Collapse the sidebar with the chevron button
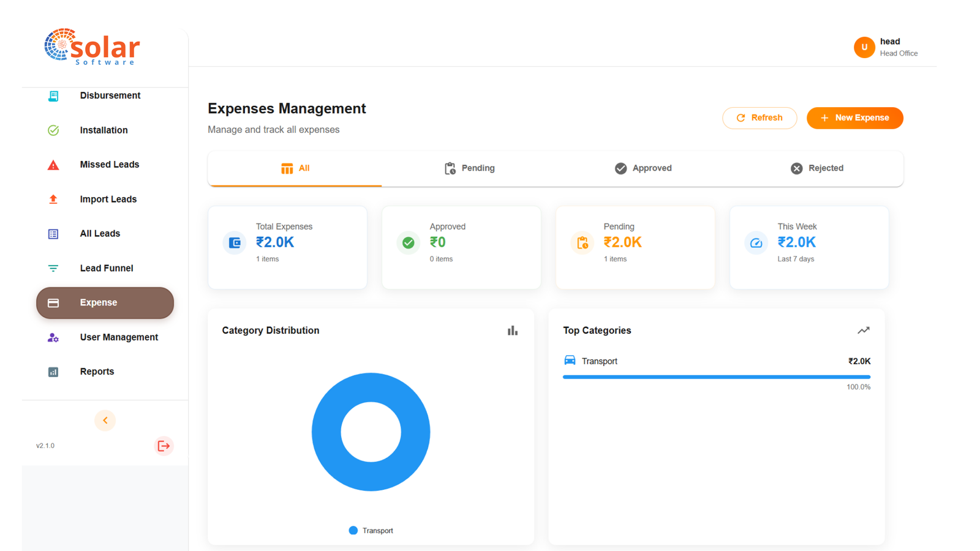 [105, 421]
